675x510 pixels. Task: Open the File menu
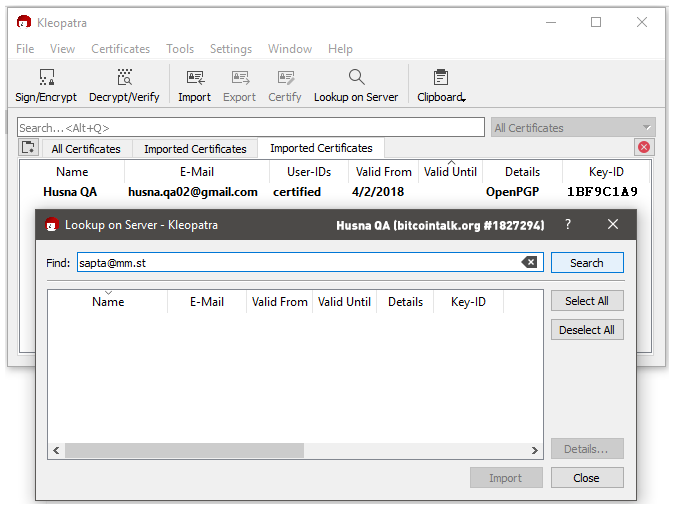25,49
